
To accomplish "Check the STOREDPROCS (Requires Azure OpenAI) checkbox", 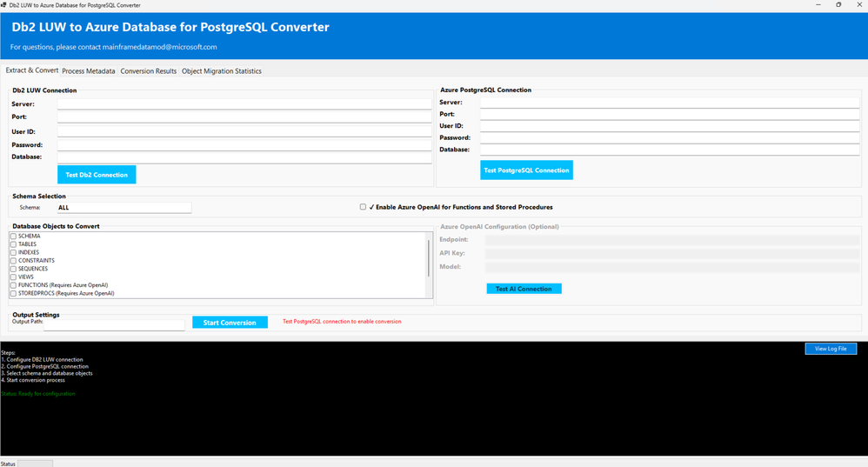I will (x=13, y=294).
